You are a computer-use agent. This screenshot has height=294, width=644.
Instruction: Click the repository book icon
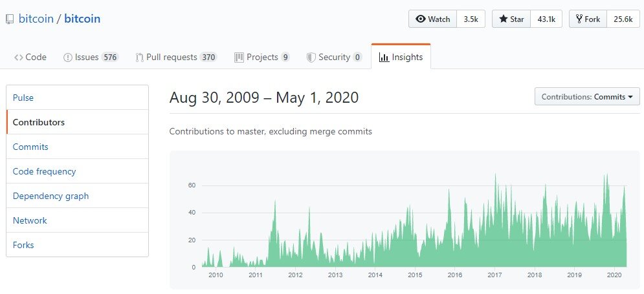10,19
